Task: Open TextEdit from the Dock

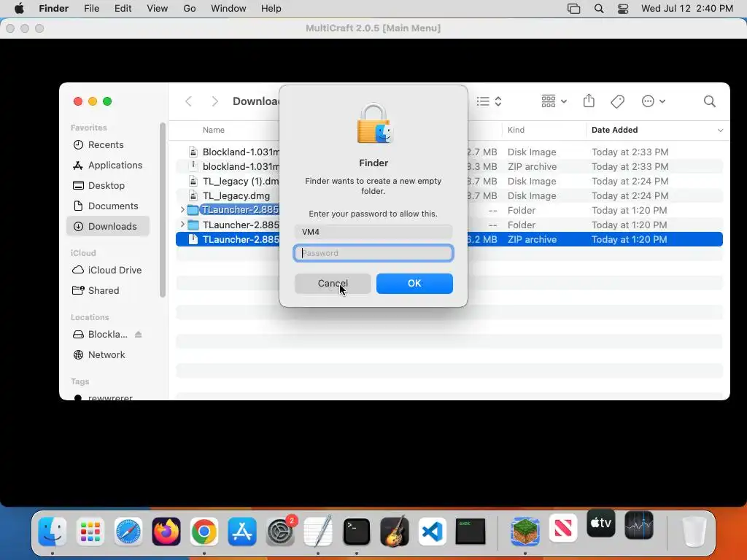Action: 318,532
